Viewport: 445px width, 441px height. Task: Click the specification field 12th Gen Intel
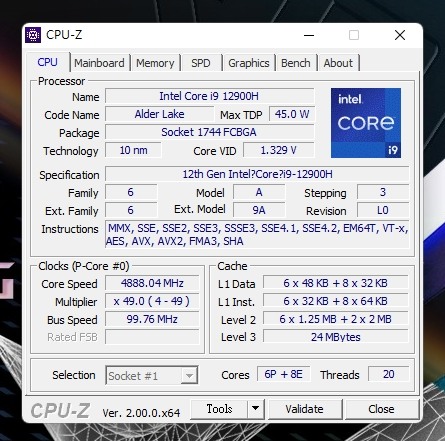[x=257, y=174]
